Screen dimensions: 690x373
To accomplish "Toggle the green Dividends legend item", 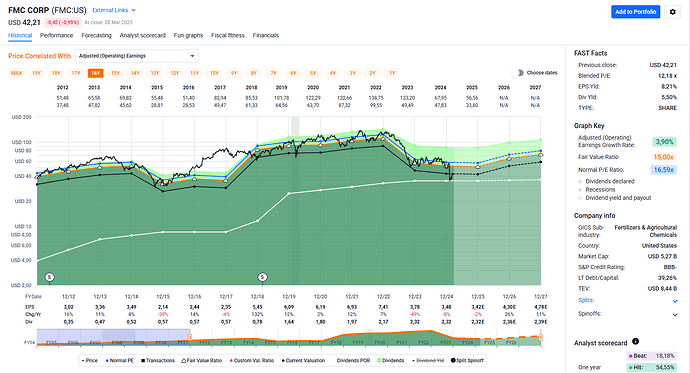I will coord(391,360).
